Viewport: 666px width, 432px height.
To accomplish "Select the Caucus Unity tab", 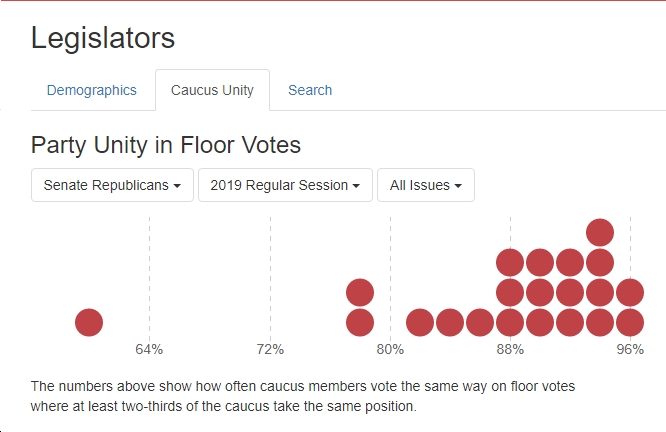I will pyautogui.click(x=212, y=90).
